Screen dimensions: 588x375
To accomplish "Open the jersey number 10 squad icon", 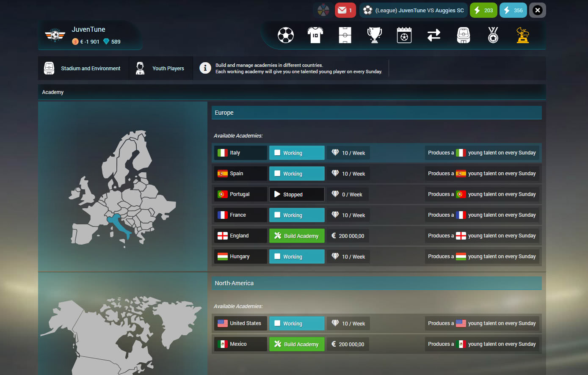I will coord(315,36).
